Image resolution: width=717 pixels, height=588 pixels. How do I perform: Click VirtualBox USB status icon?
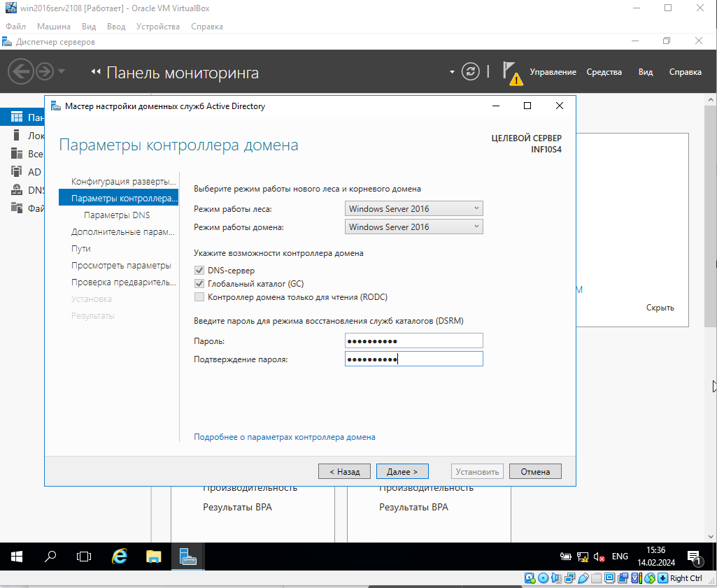click(583, 578)
